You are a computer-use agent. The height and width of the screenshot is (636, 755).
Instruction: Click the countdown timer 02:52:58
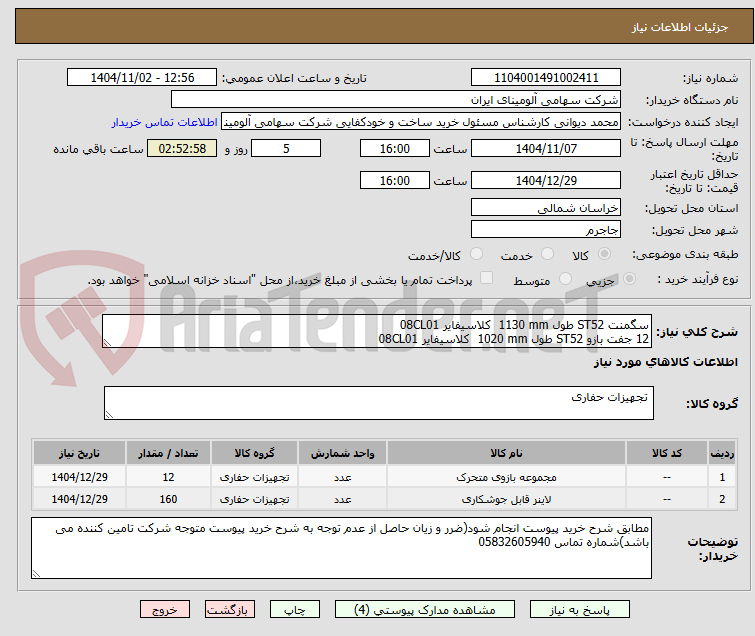coord(182,148)
